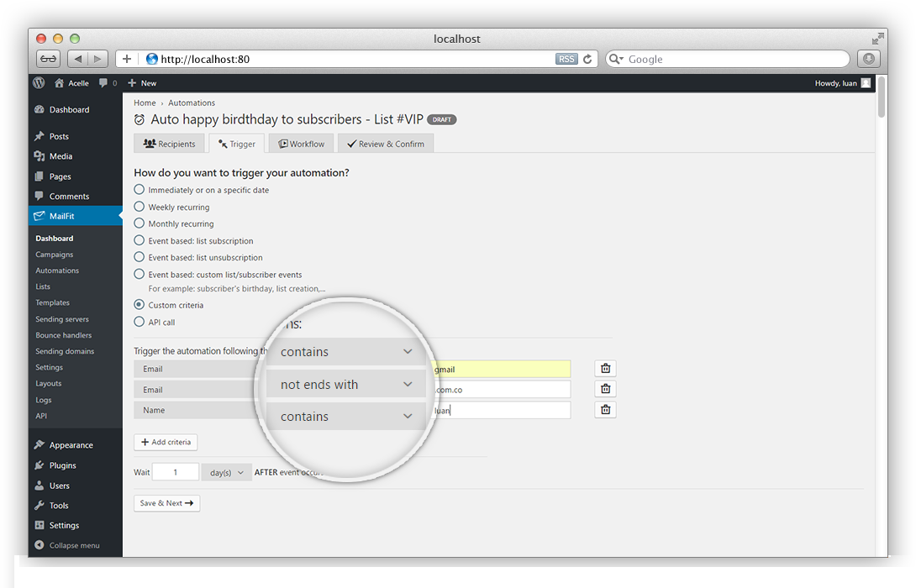916x588 pixels.
Task: Open Media in the sidebar
Action: click(x=61, y=156)
